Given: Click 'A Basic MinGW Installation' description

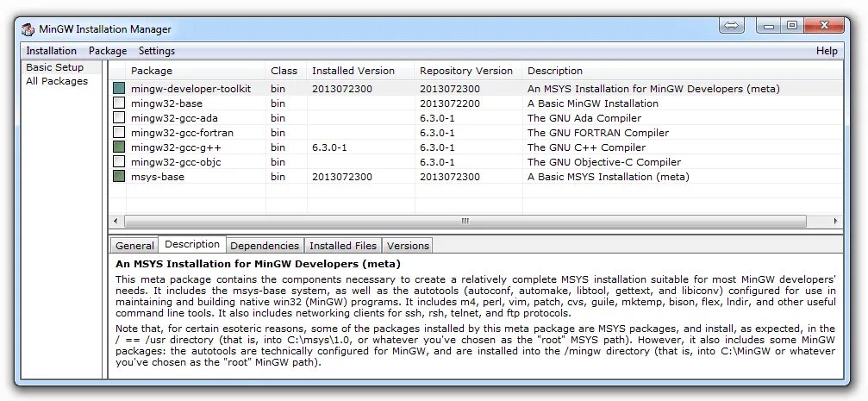Looking at the screenshot, I should coord(593,103).
